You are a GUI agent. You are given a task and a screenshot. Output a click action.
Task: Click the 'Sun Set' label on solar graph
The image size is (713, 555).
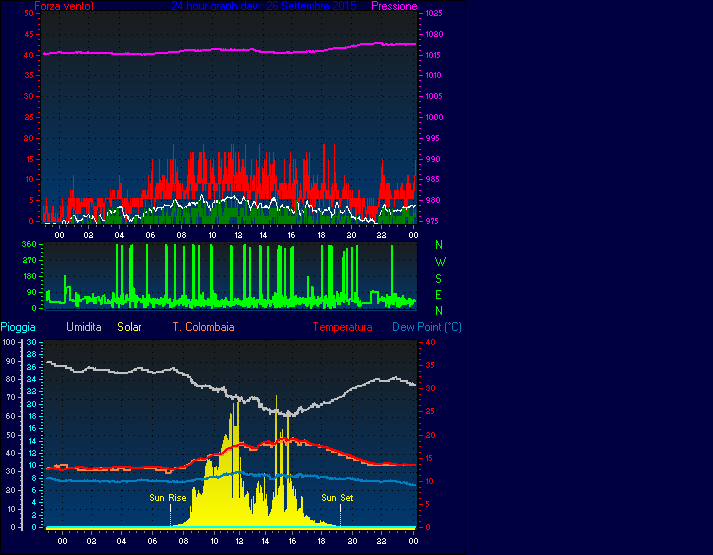[337, 498]
